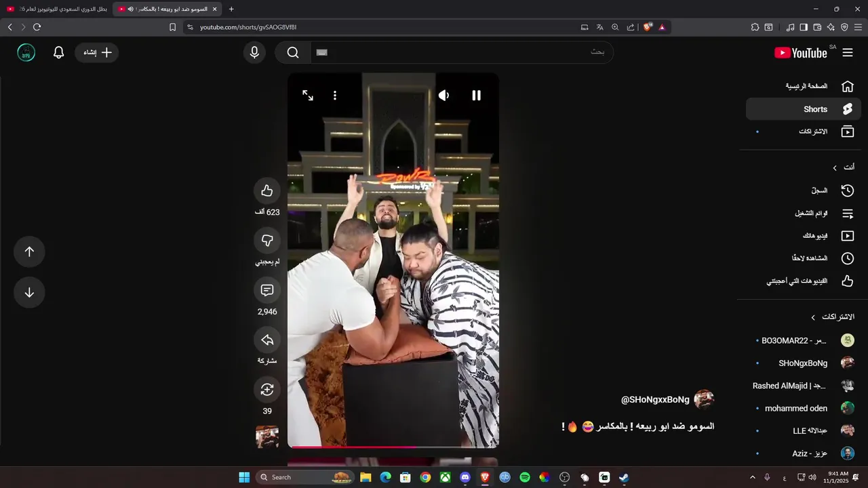Close the active YouTube Shorts tab
Image resolution: width=868 pixels, height=488 pixels.
click(x=214, y=9)
